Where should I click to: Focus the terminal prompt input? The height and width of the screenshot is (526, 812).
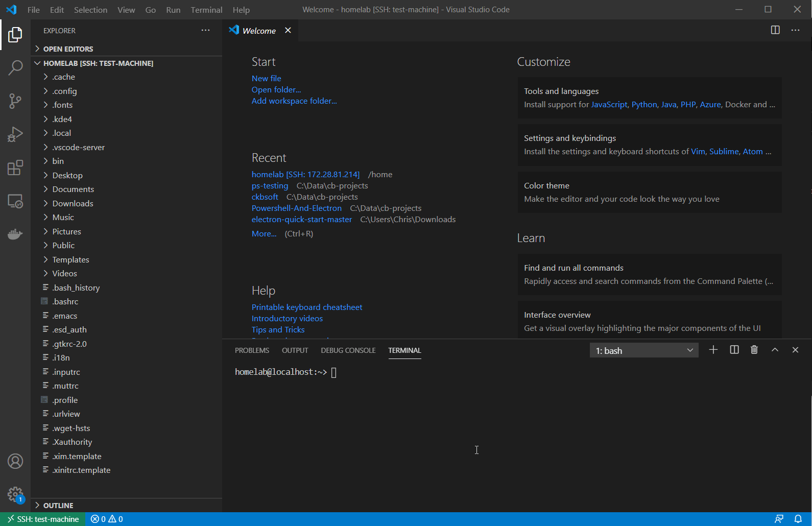click(x=333, y=372)
